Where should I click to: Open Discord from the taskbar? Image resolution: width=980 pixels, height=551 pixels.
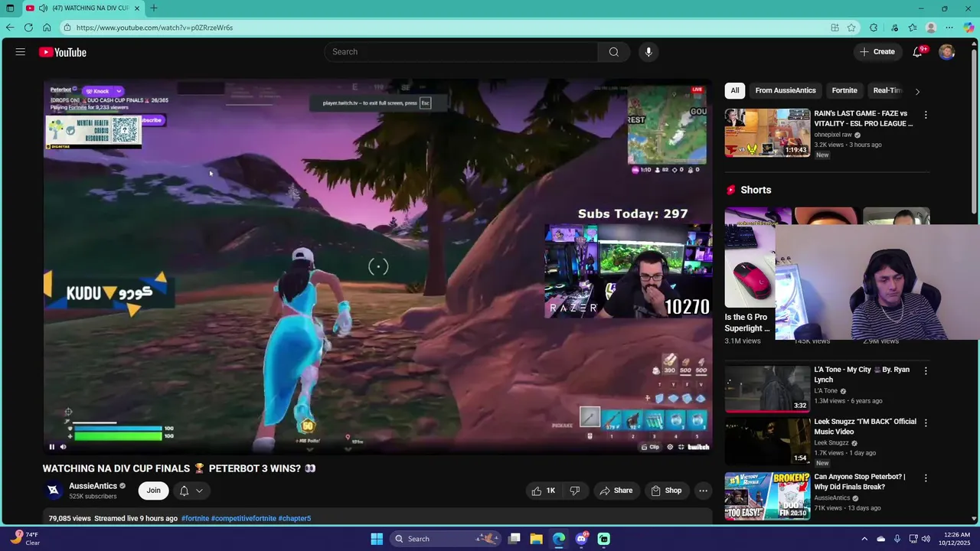[581, 539]
